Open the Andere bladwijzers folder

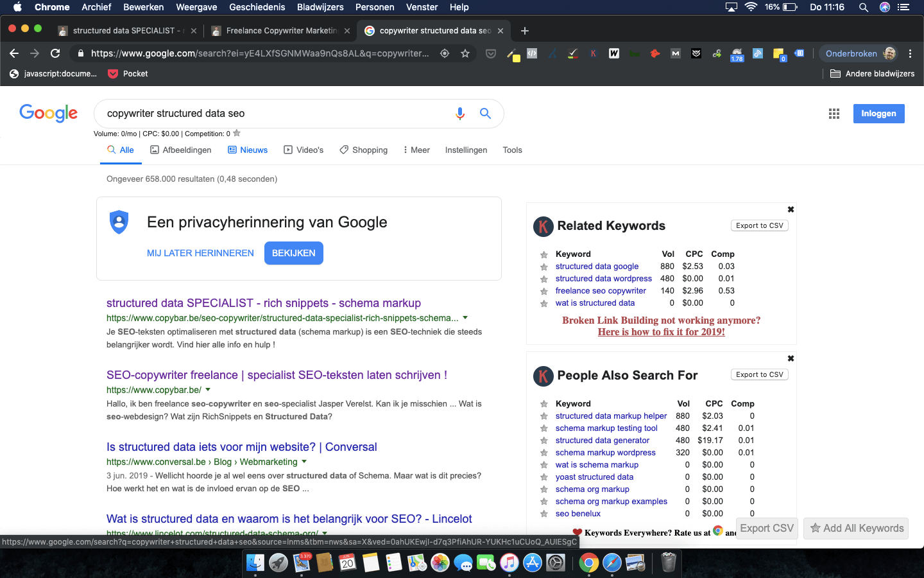coord(873,74)
